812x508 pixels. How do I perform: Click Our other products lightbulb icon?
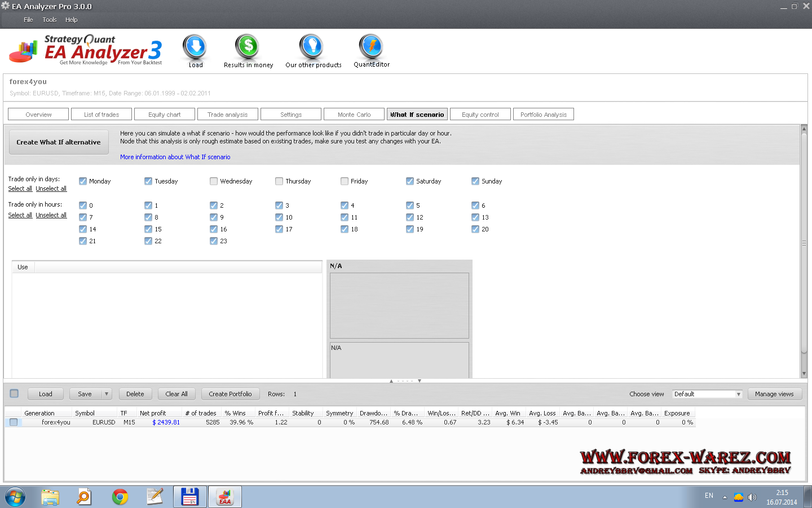point(311,47)
